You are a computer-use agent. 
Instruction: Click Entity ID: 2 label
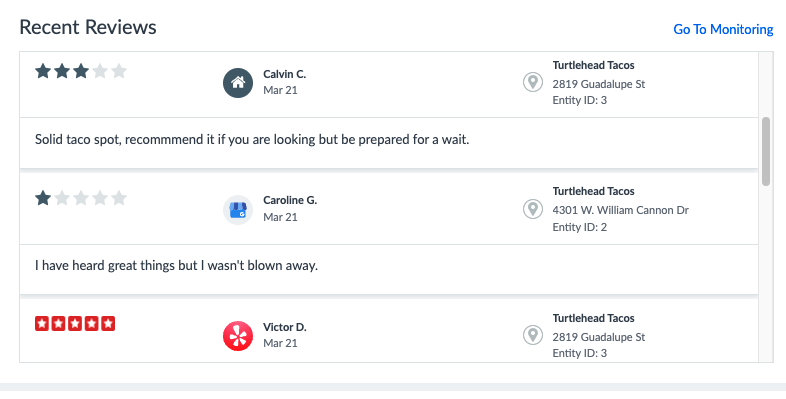click(x=579, y=227)
